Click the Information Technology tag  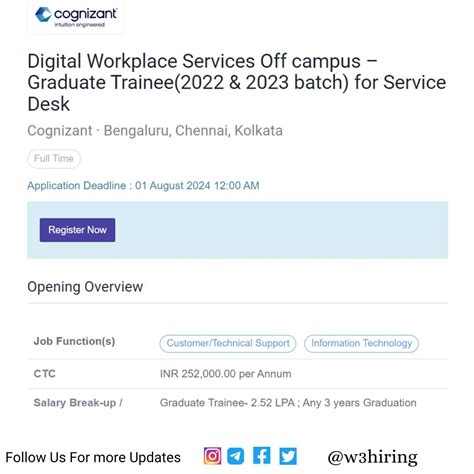click(362, 343)
